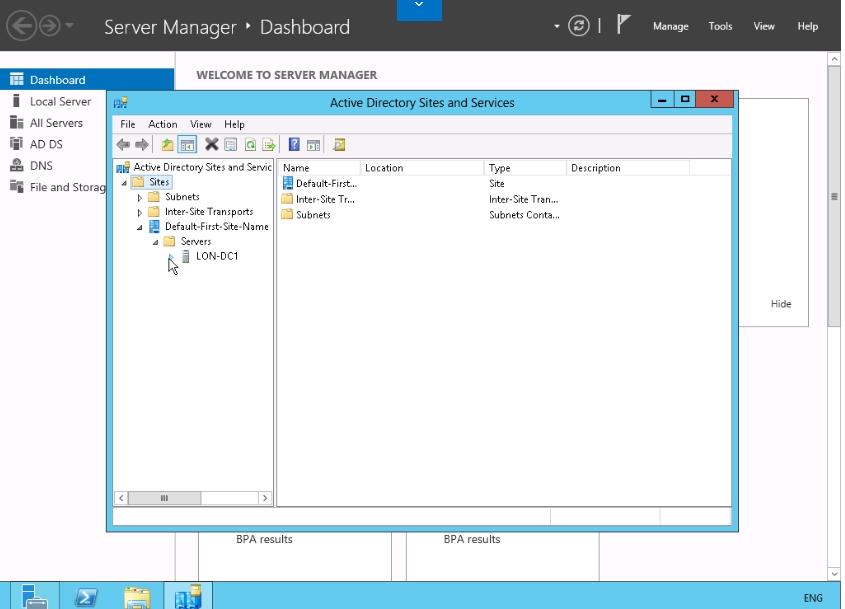Select Inter-Site Transports in the tree

point(208,212)
